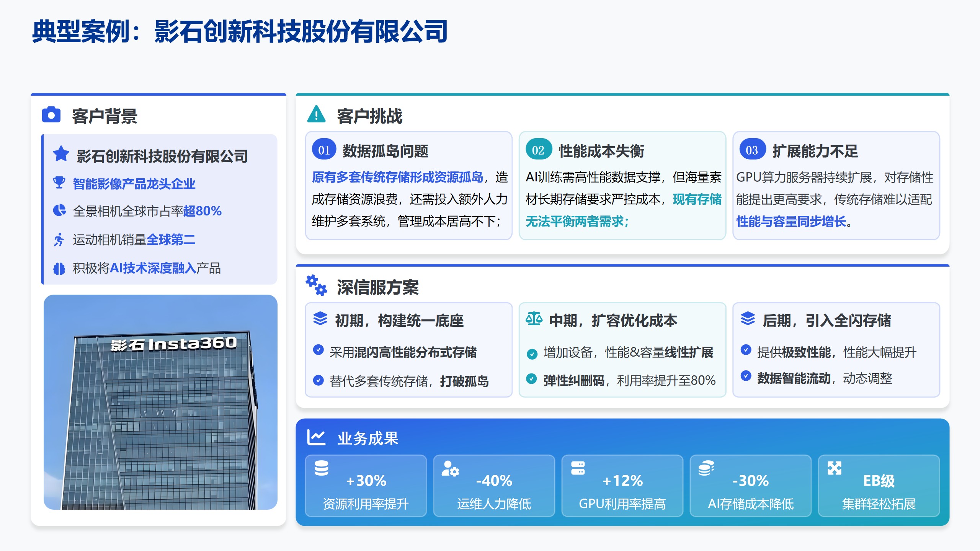The width and height of the screenshot is (980, 551).
Task: Click the 客户背景 heading
Action: coord(105,116)
